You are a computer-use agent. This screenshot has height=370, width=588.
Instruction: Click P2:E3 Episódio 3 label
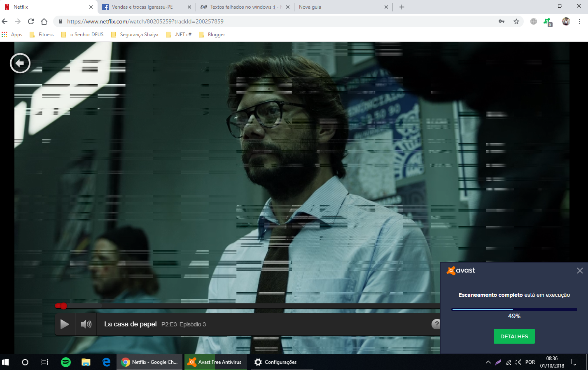point(184,324)
